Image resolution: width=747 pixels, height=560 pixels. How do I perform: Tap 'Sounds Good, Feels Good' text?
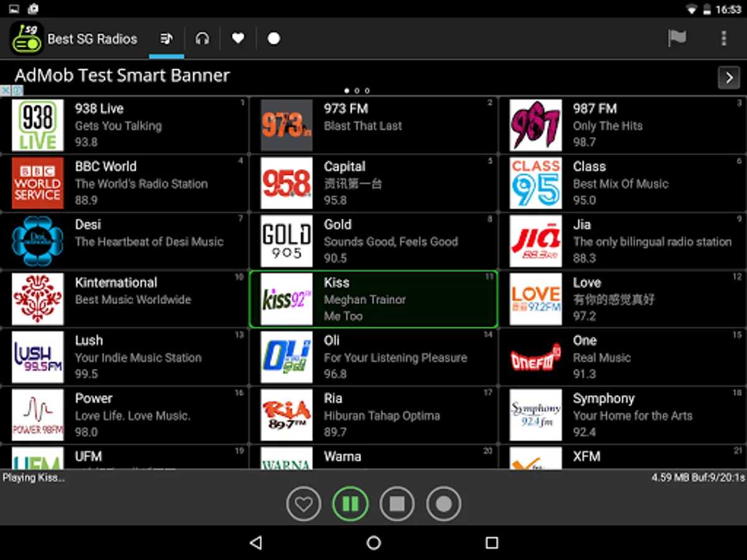[x=391, y=241]
